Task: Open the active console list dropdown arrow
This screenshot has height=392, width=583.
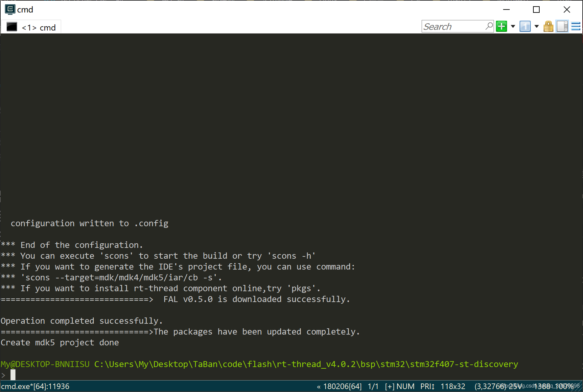Action: click(x=537, y=26)
